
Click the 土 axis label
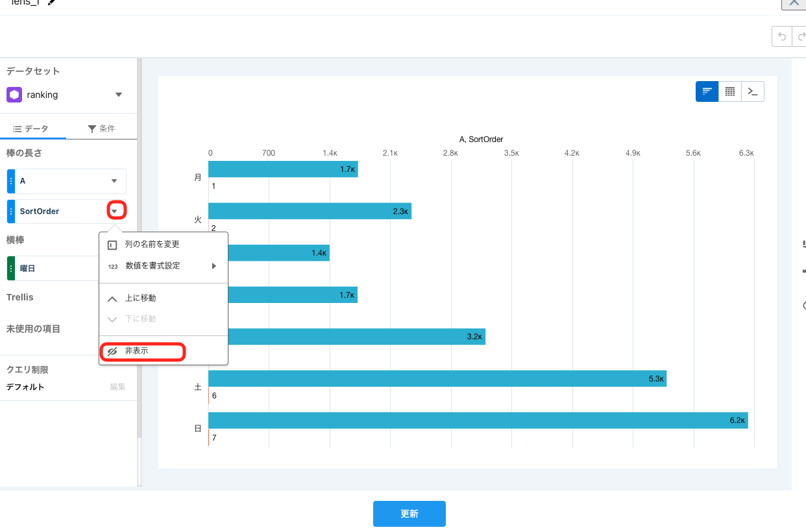pyautogui.click(x=198, y=387)
